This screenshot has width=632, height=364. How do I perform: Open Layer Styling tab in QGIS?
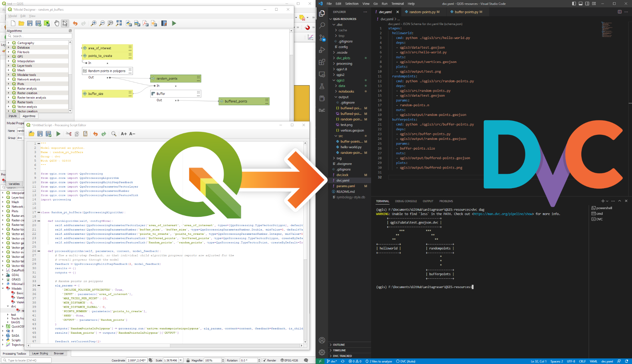pos(40,353)
